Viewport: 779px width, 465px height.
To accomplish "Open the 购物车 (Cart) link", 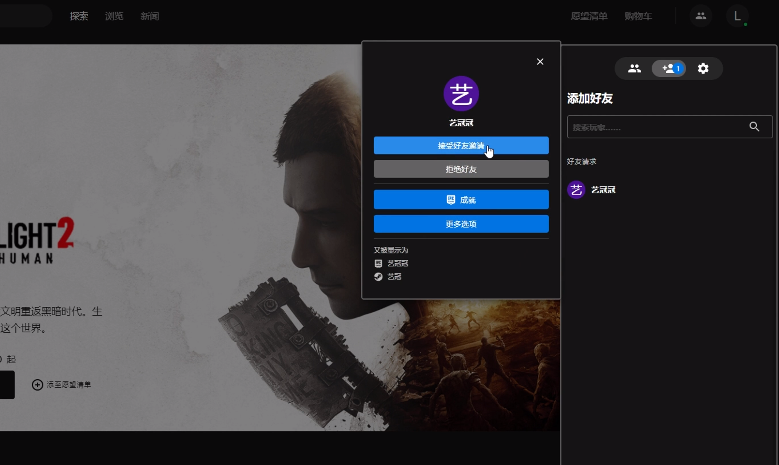I will click(639, 17).
